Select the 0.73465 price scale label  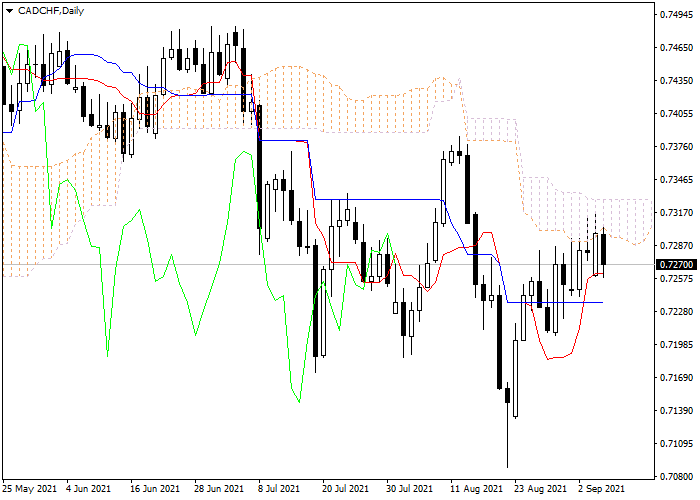click(x=677, y=180)
